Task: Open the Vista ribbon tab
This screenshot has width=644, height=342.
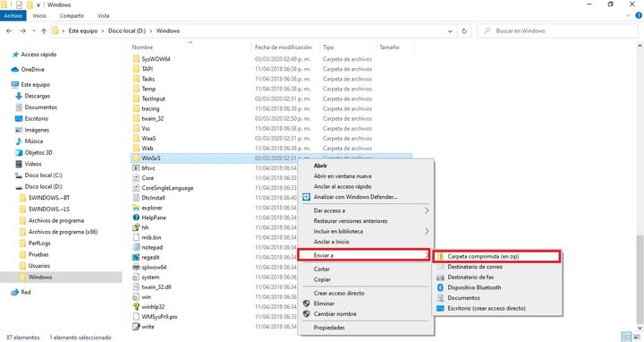Action: [x=103, y=15]
